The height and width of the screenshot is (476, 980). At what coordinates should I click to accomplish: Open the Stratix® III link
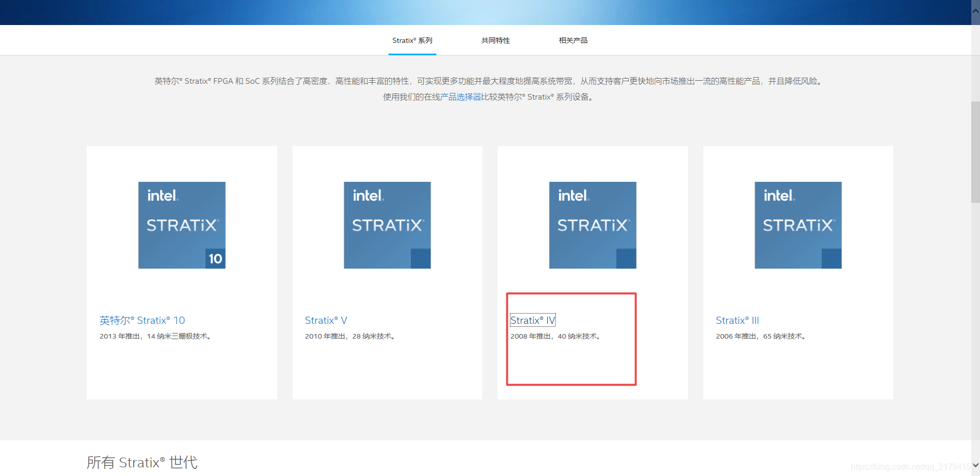coord(738,320)
